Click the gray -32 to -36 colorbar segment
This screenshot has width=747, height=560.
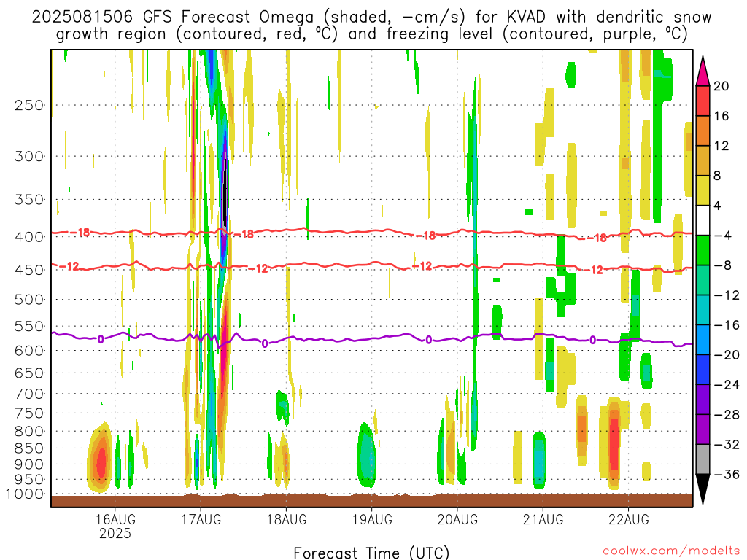point(703,459)
